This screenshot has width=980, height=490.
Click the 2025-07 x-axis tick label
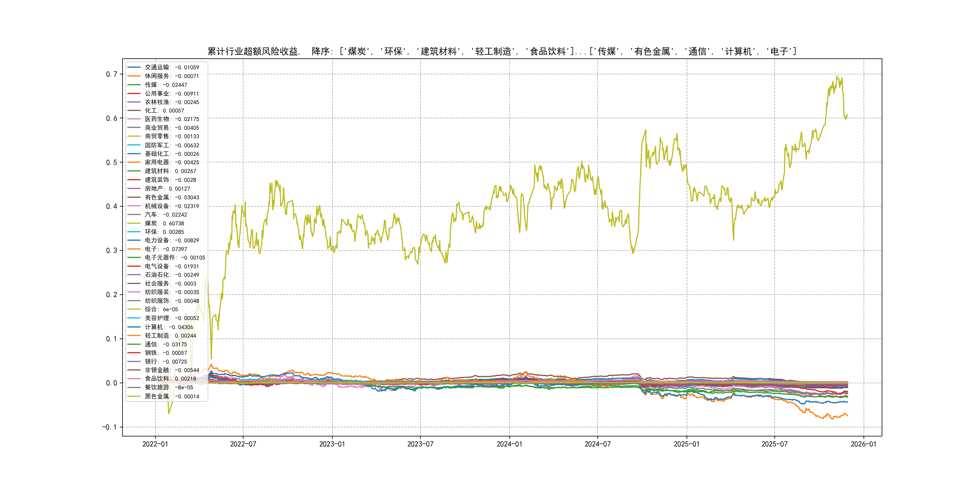[774, 444]
